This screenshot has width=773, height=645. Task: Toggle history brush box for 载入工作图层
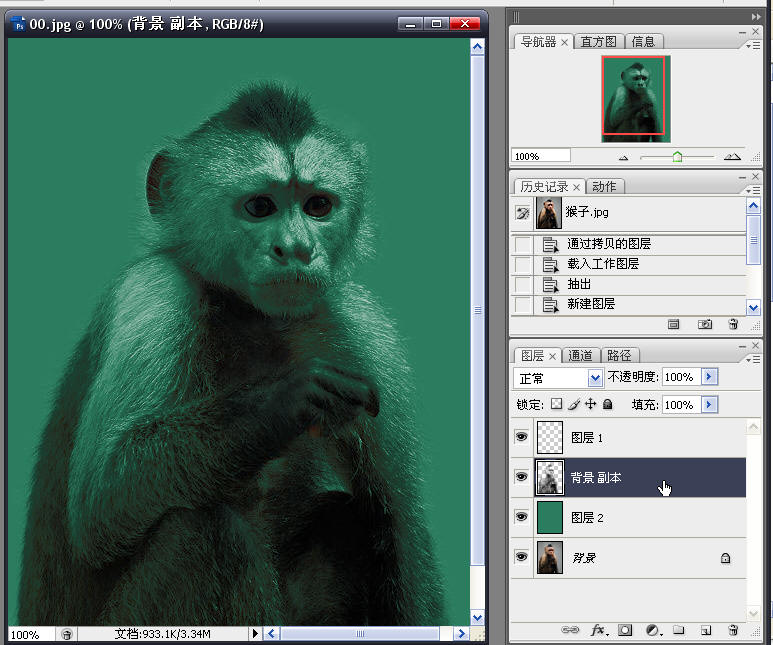pyautogui.click(x=522, y=264)
